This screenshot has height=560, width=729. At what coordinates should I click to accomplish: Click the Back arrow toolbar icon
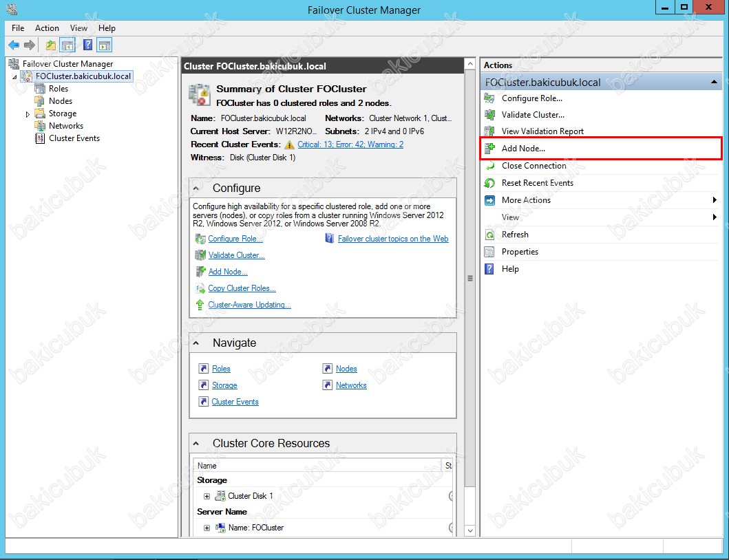[14, 45]
